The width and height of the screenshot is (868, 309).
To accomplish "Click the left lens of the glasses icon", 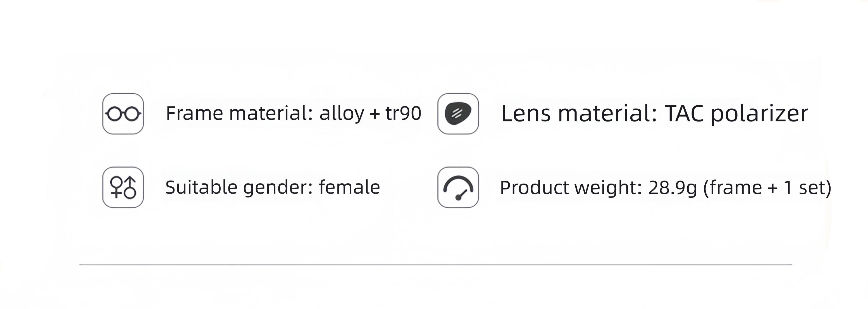I will pyautogui.click(x=115, y=114).
